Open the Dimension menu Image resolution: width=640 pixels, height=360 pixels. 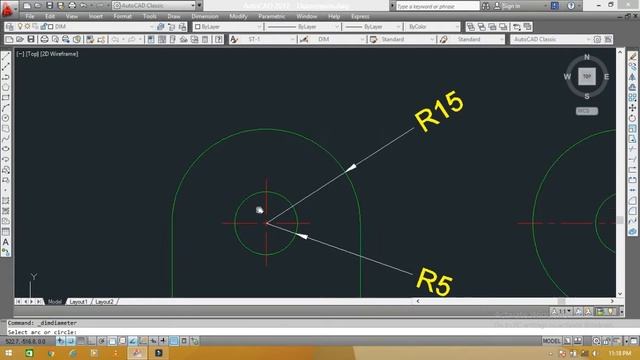[x=205, y=16]
